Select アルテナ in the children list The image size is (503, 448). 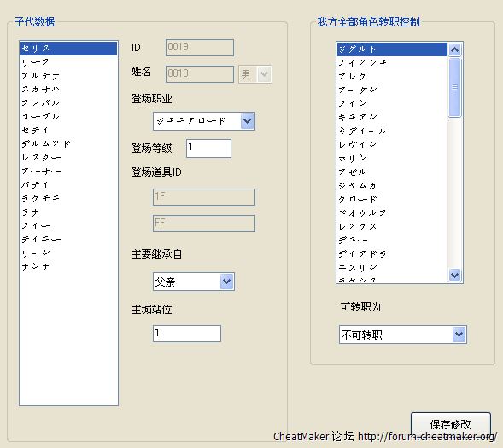[x=68, y=76]
